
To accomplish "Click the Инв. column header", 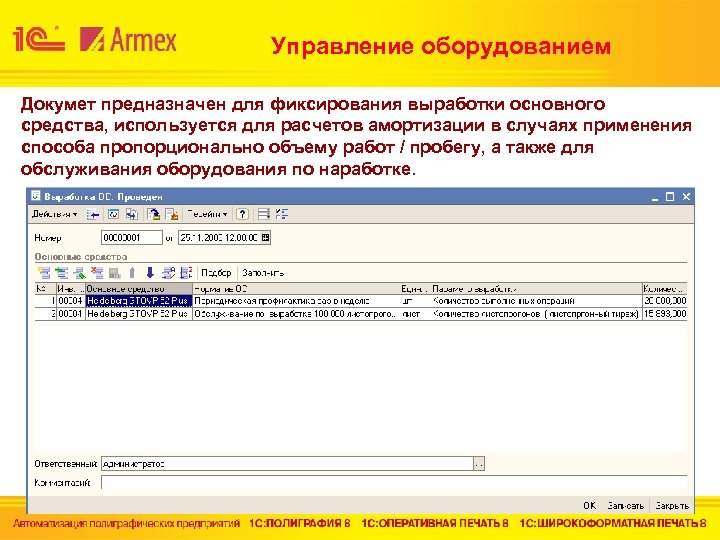I will [71, 289].
